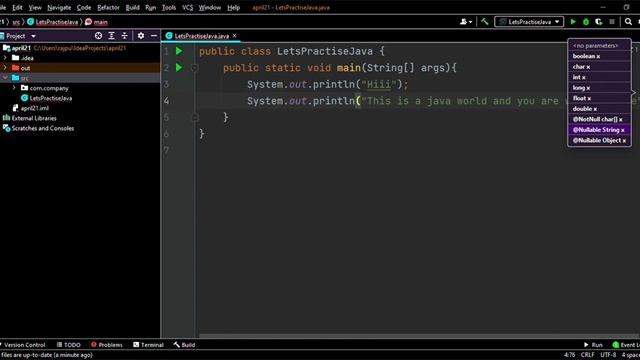The width and height of the screenshot is (640, 360).
Task: Click src in the breadcrumb bar
Action: coord(16,22)
